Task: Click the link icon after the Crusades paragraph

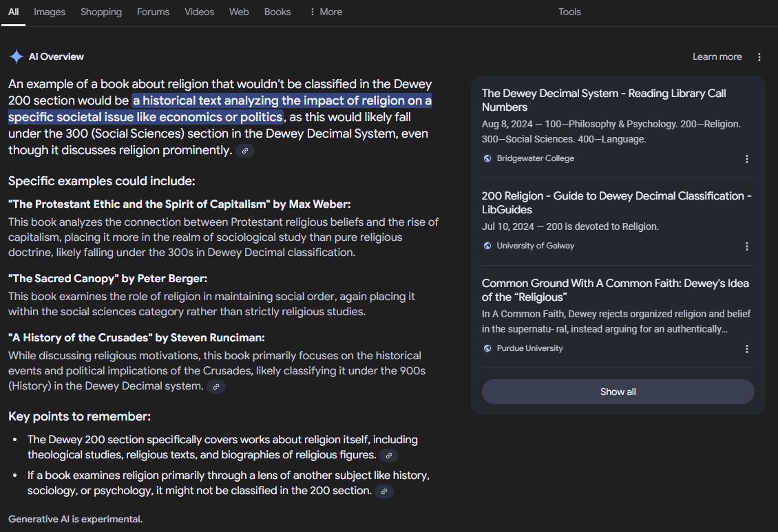Action: tap(216, 387)
